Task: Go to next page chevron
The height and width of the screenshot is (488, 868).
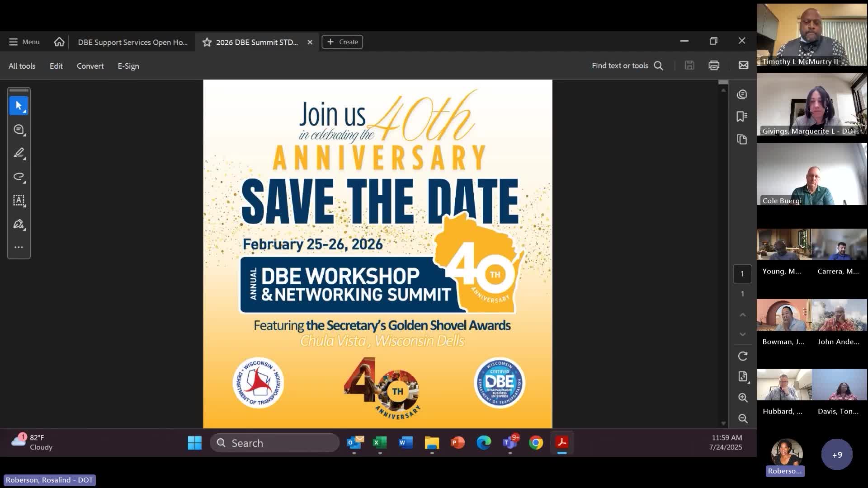Action: pos(742,334)
